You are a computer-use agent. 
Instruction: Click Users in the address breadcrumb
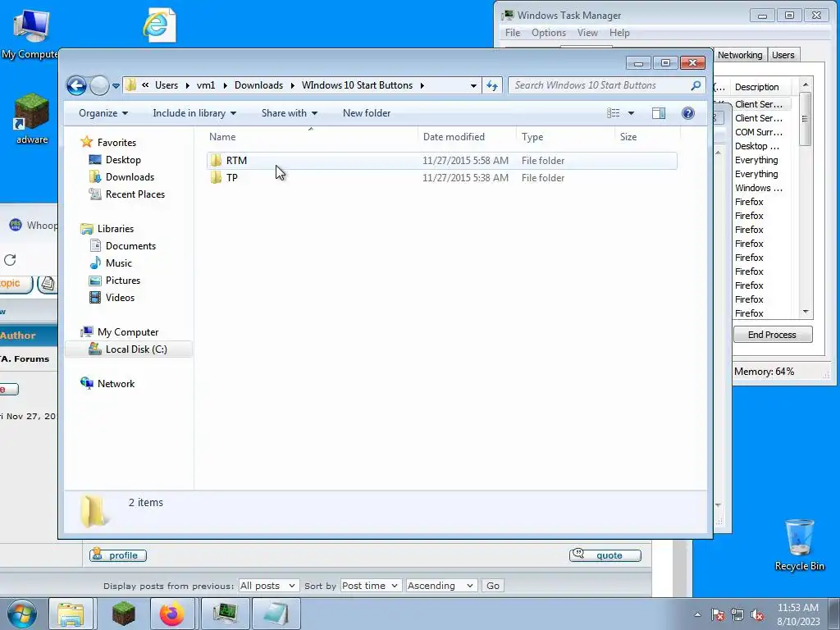click(x=166, y=85)
